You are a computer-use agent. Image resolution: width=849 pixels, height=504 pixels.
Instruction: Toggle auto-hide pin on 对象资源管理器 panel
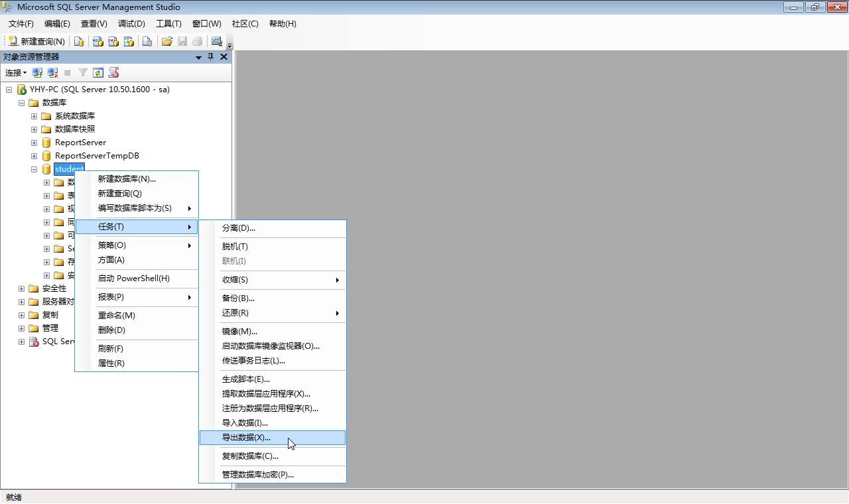point(211,57)
